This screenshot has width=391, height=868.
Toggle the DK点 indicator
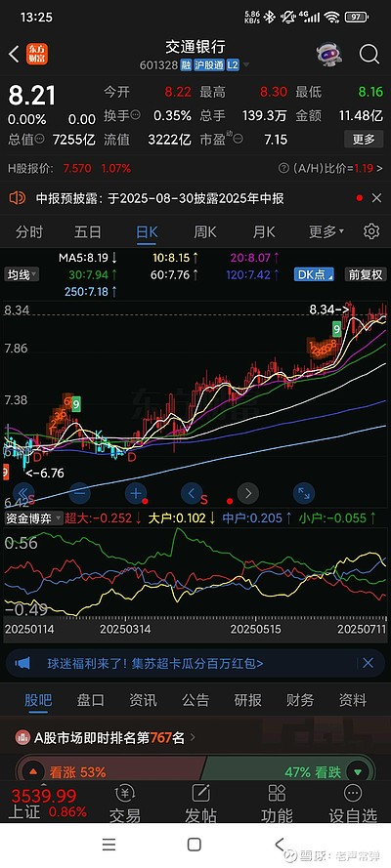tap(314, 274)
